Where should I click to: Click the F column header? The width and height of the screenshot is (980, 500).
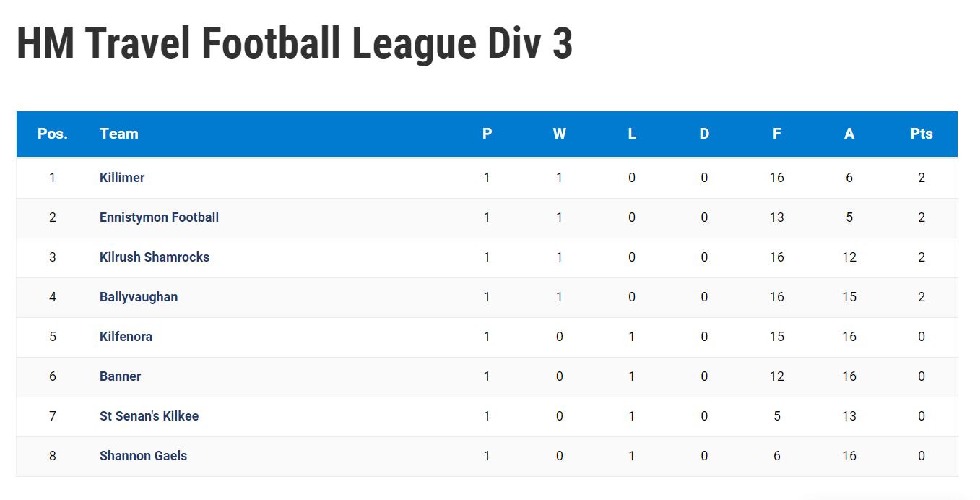coord(776,134)
